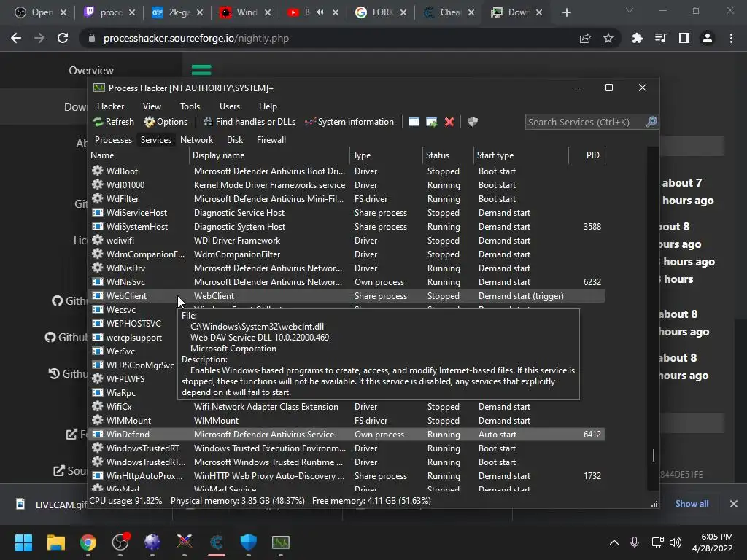This screenshot has height=560, width=747.
Task: Select the WdNisDrv driver icon
Action: (98, 268)
